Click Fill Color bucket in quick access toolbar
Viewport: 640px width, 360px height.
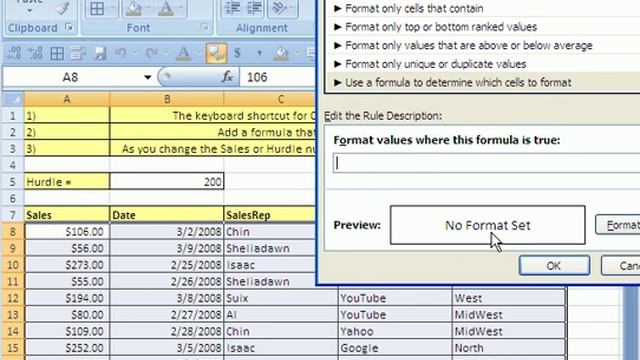point(281,53)
